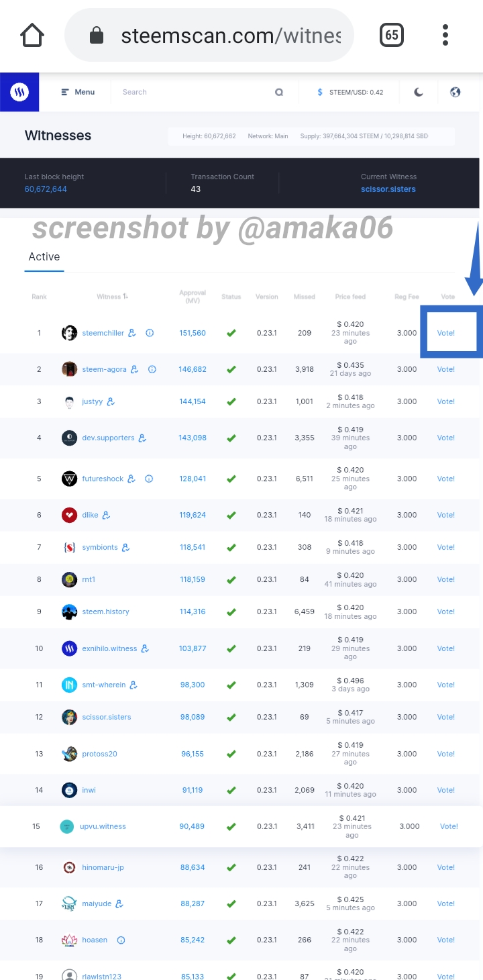Vote for the steem-agora witness
This screenshot has width=483, height=980.
446,369
